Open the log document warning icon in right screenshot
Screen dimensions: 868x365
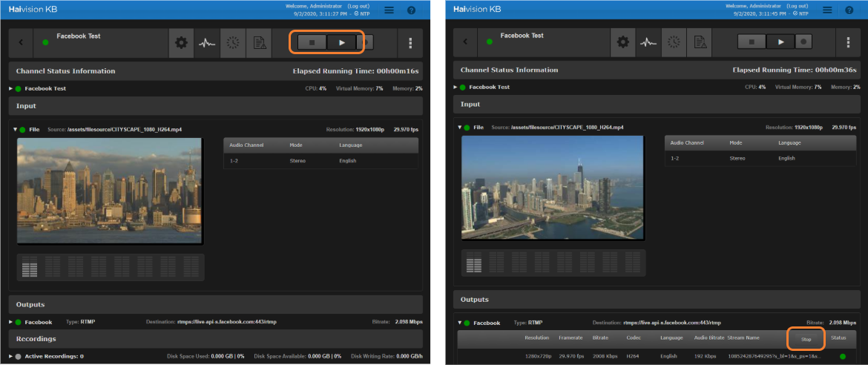click(x=699, y=43)
